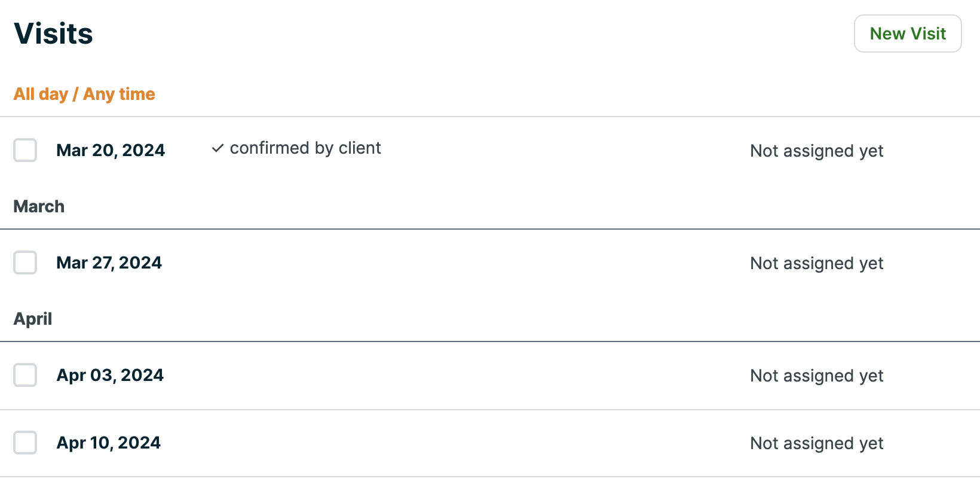Select the Mar 20, 2024 visit date
This screenshot has height=488, width=980.
(x=110, y=150)
